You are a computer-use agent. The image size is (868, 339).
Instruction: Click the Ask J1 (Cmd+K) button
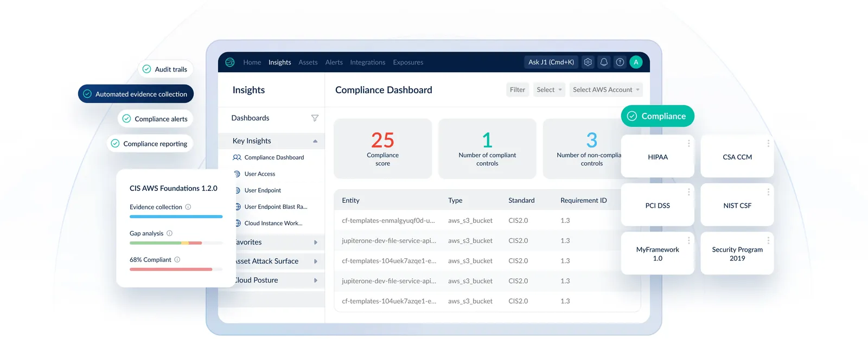click(x=551, y=62)
